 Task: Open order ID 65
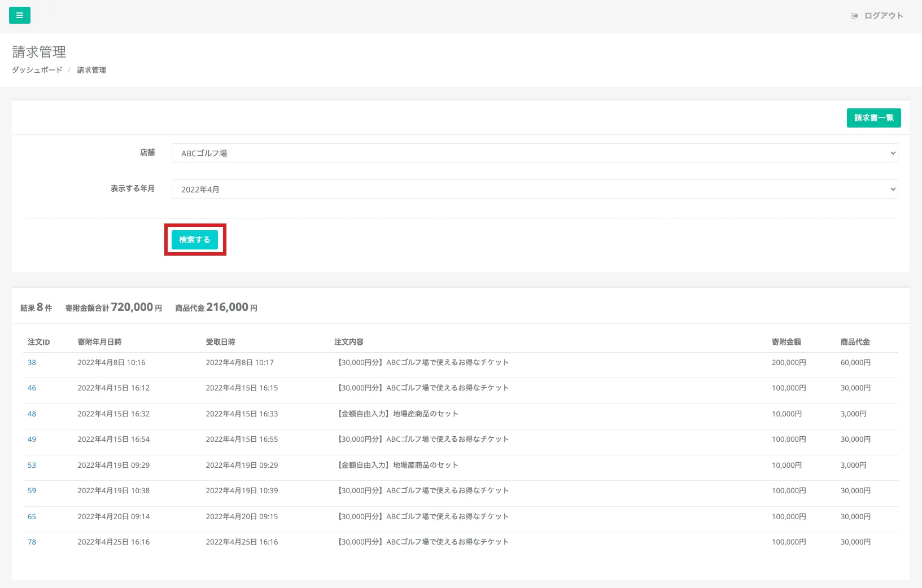(32, 517)
